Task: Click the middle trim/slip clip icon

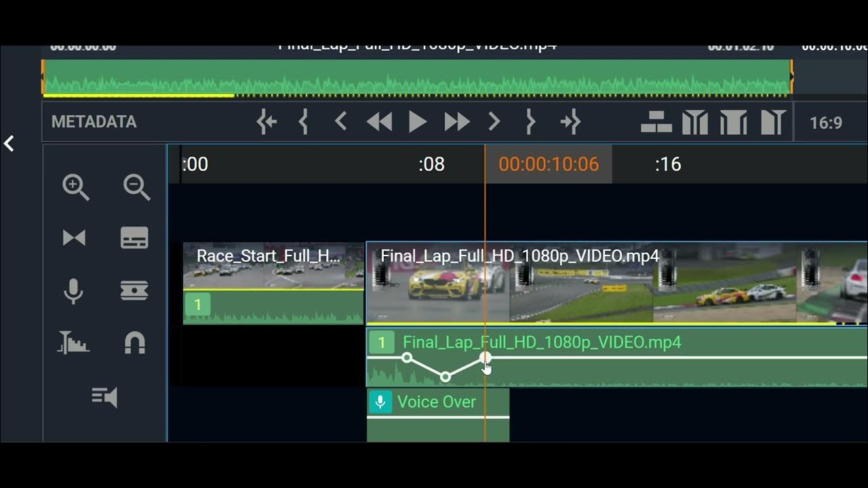Action: point(733,123)
